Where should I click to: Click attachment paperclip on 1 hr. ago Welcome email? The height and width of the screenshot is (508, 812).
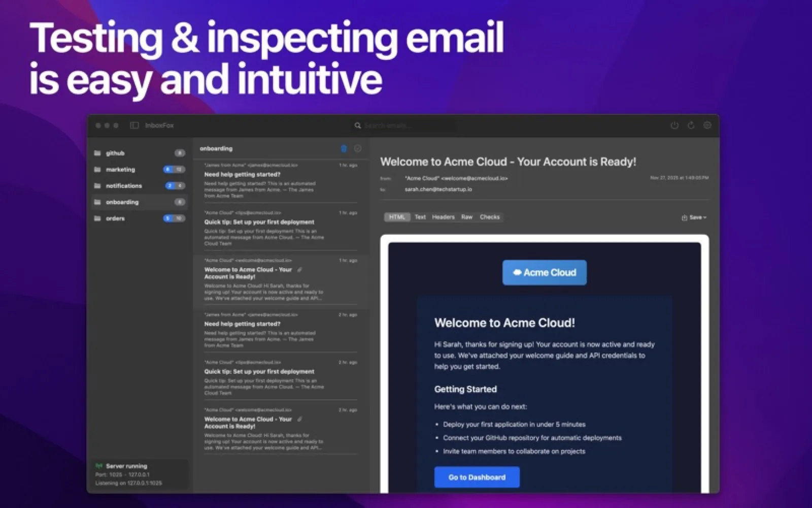tap(300, 270)
